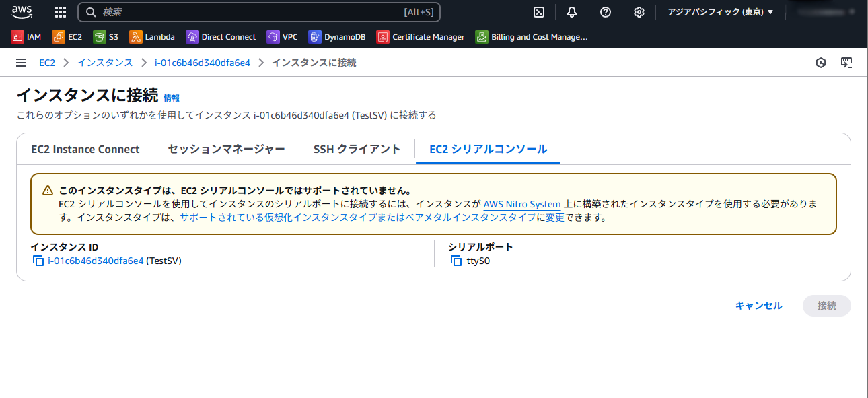Open Direct Connect shortcut
Image resolution: width=868 pixels, height=398 pixels.
coord(221,37)
